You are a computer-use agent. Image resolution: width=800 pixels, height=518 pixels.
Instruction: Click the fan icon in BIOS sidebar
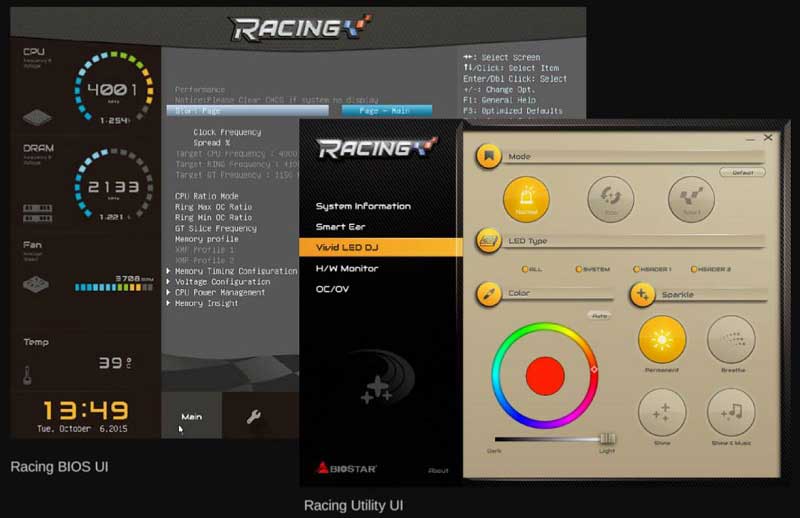tap(36, 284)
